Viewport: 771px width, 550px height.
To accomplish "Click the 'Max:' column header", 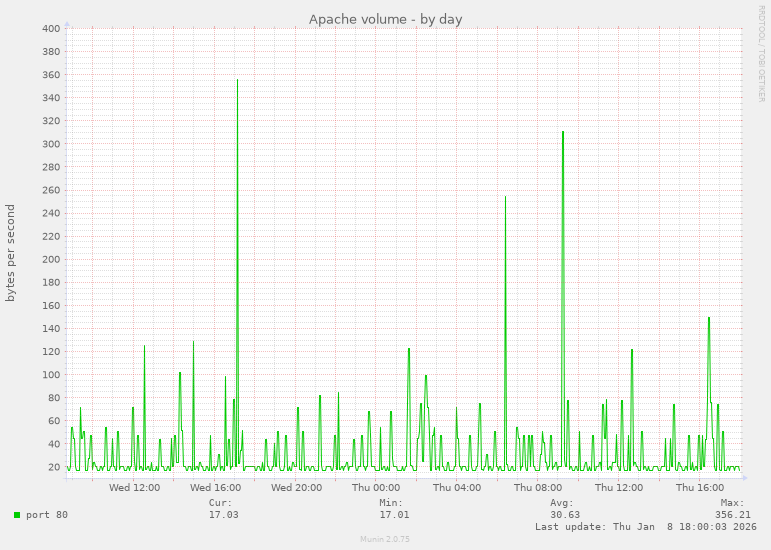I will tap(733, 503).
